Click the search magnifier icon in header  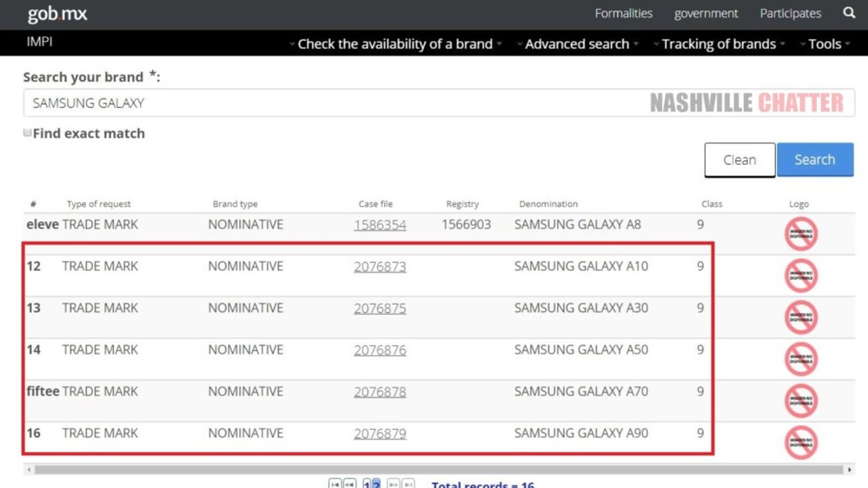[849, 13]
